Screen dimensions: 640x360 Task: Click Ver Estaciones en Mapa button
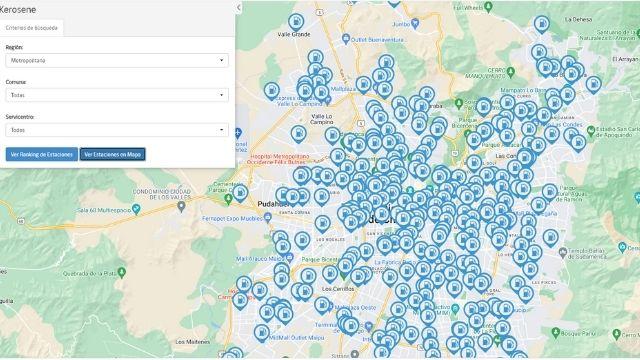(x=113, y=154)
